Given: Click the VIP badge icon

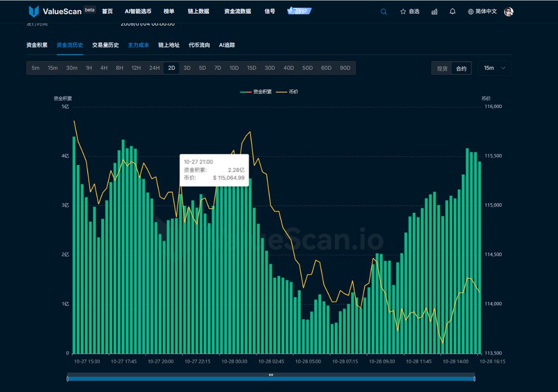Looking at the screenshot, I should click(x=299, y=11).
